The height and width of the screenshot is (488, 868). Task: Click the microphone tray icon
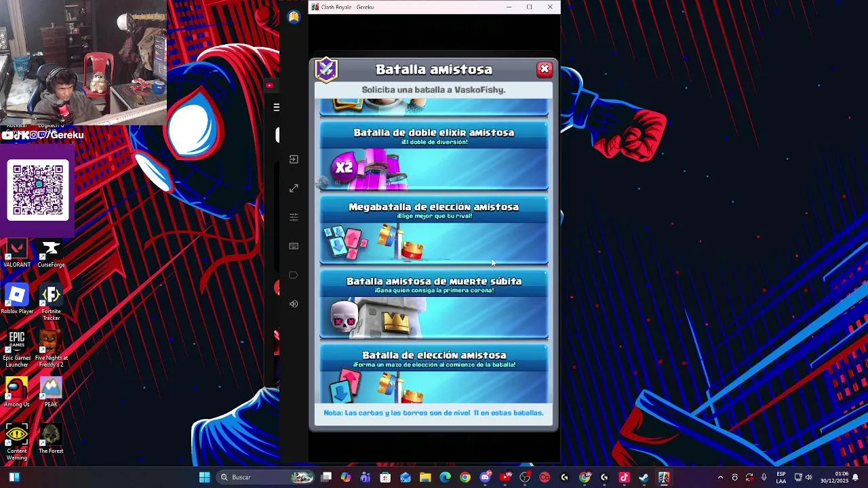764,477
